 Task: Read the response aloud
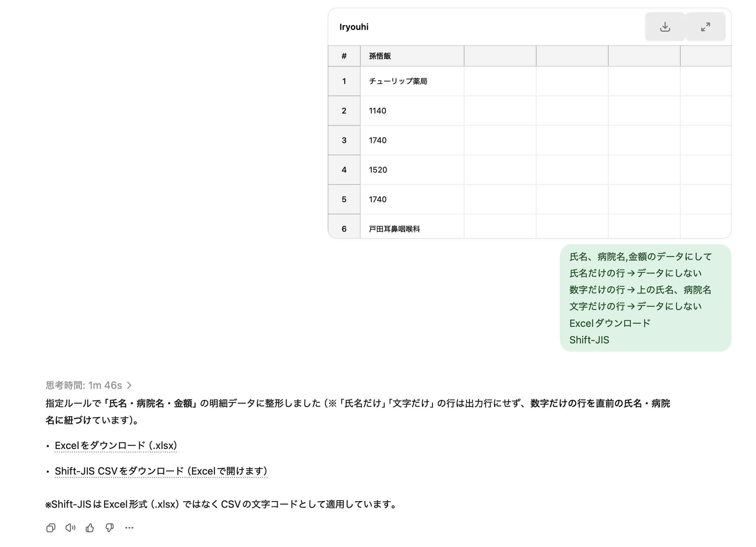click(x=70, y=528)
